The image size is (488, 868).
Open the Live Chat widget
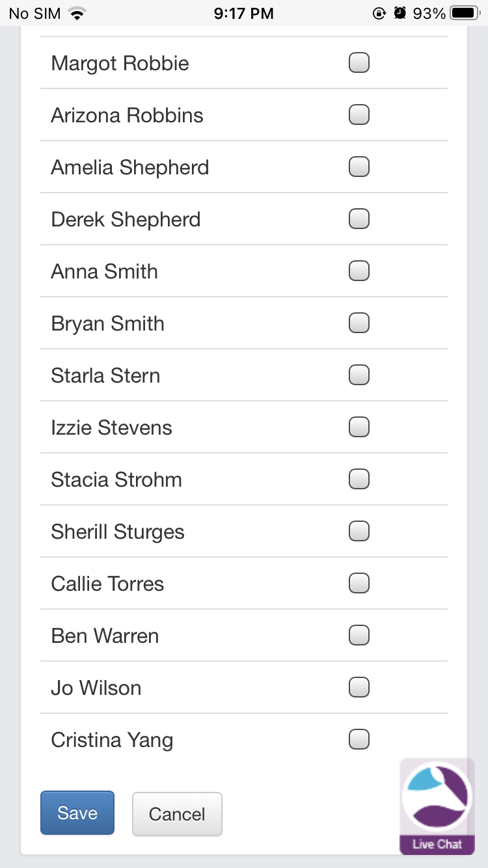click(x=437, y=806)
